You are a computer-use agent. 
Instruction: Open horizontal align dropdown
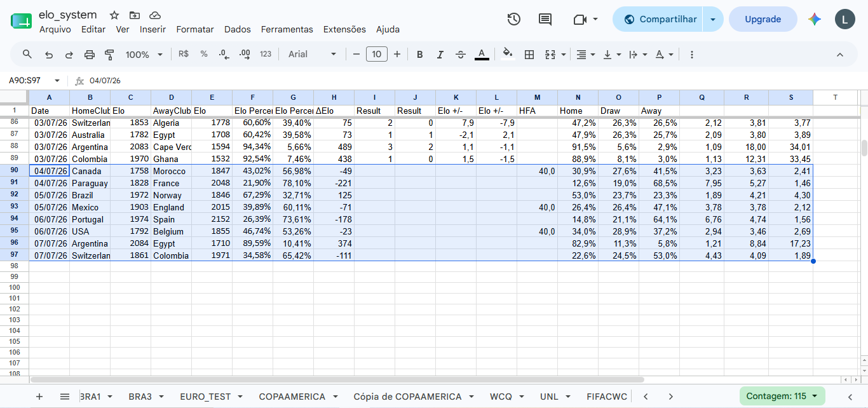(x=585, y=55)
